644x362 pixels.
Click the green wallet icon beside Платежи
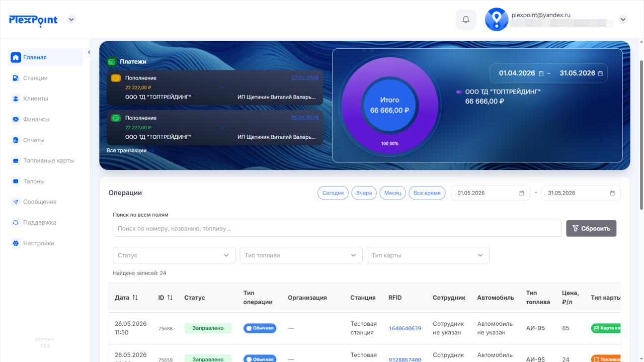coord(112,62)
